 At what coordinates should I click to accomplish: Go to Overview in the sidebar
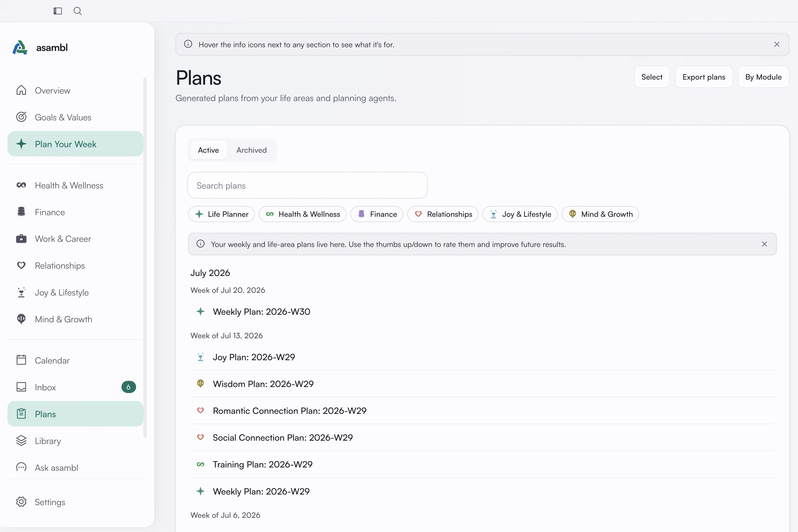point(75,90)
